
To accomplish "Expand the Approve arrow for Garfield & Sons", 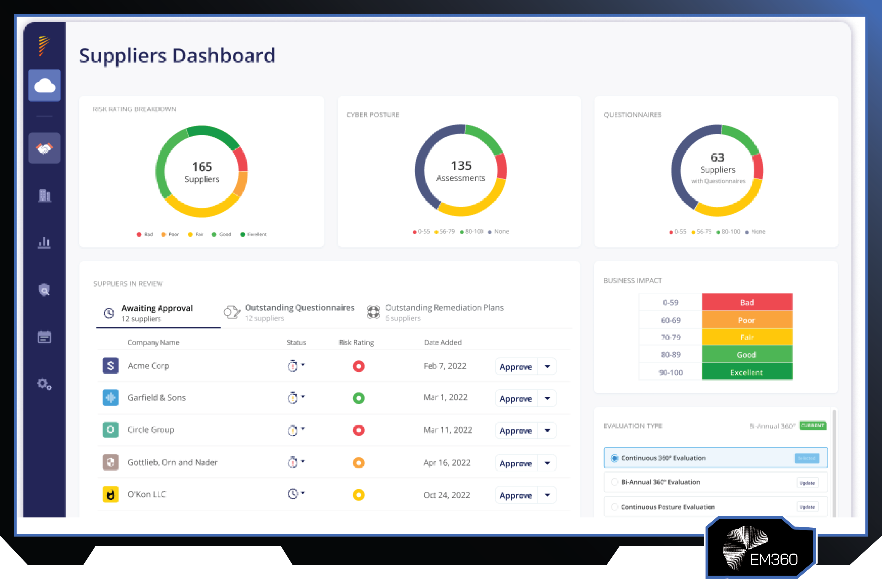I will (547, 399).
